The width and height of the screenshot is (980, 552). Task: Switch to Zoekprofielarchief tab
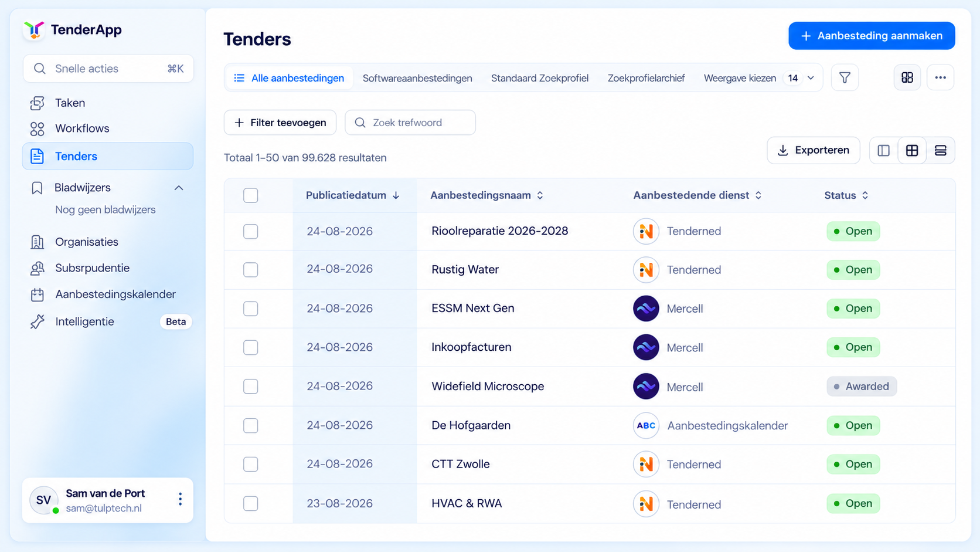[x=646, y=78]
